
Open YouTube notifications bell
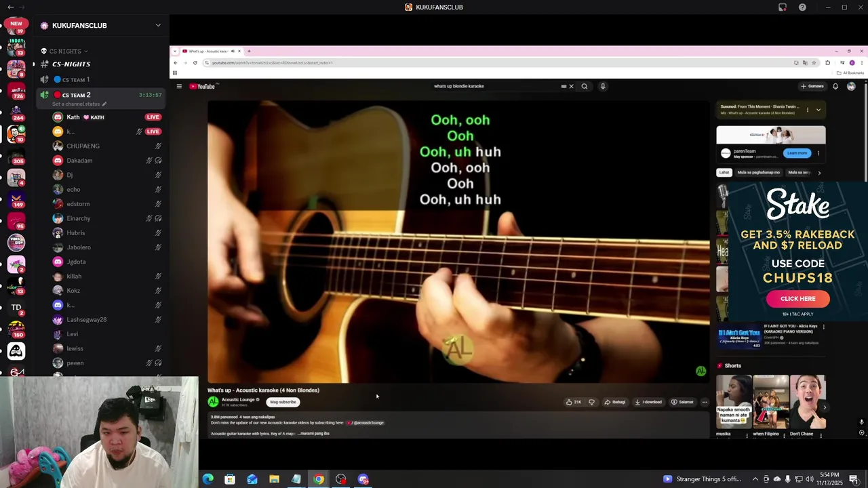[835, 86]
